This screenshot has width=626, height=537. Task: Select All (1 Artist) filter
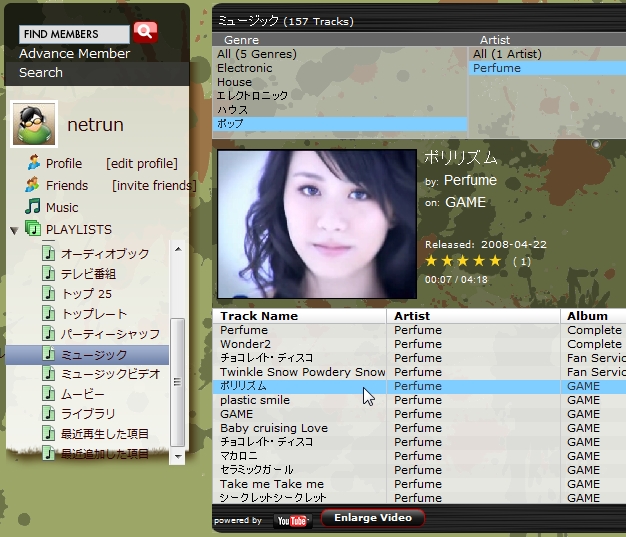pyautogui.click(x=547, y=54)
